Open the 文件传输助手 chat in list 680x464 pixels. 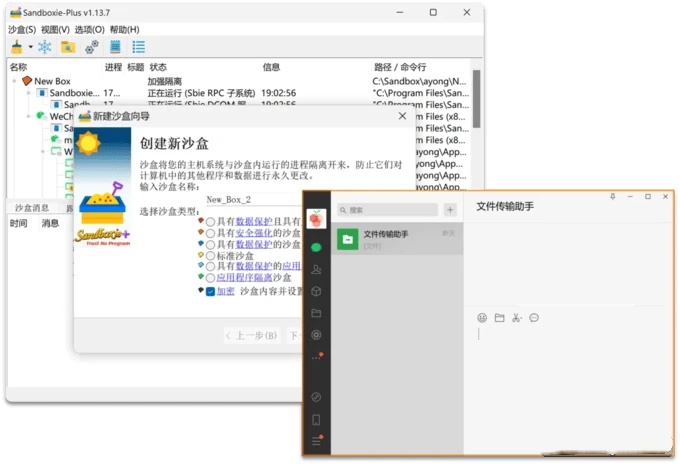pyautogui.click(x=397, y=239)
